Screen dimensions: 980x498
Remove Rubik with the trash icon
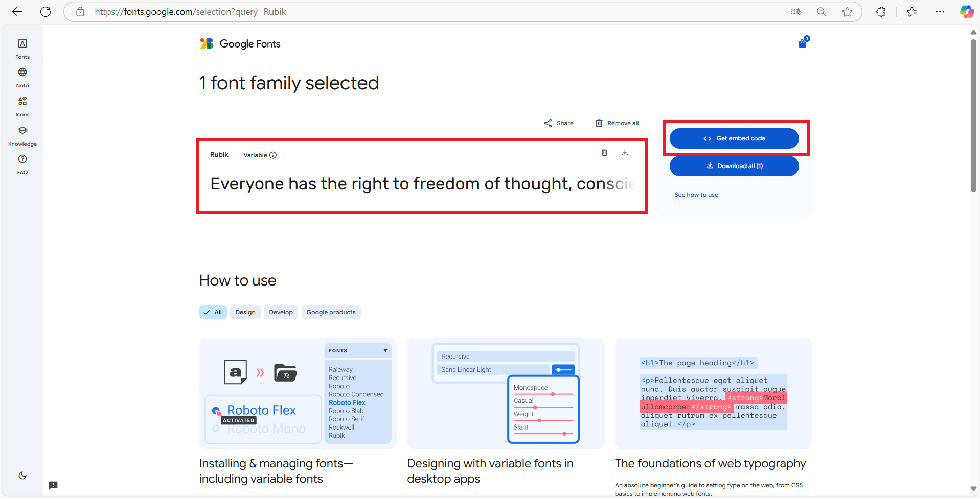point(604,152)
